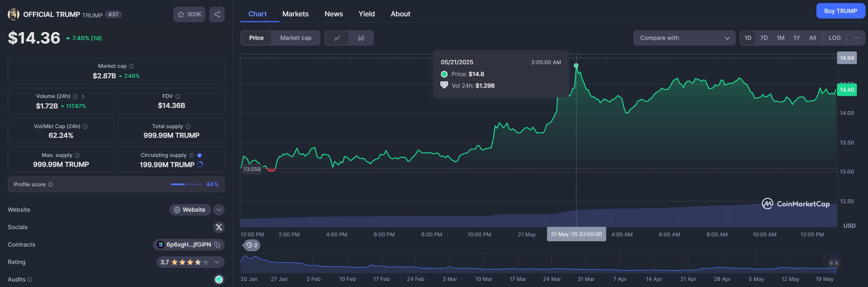Viewport: 868px width, 287px height.
Task: Open chart more options ellipsis menu
Action: click(857, 38)
